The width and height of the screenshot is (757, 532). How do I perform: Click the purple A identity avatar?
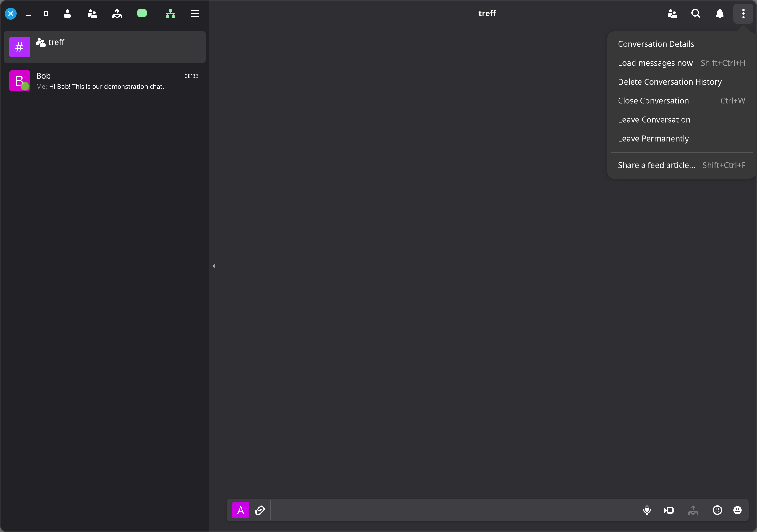[241, 510]
